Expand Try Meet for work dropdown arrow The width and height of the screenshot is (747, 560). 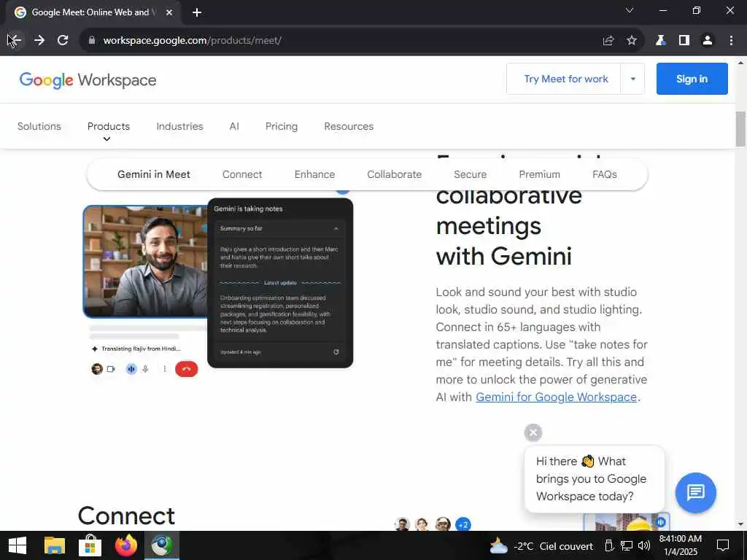coord(633,79)
